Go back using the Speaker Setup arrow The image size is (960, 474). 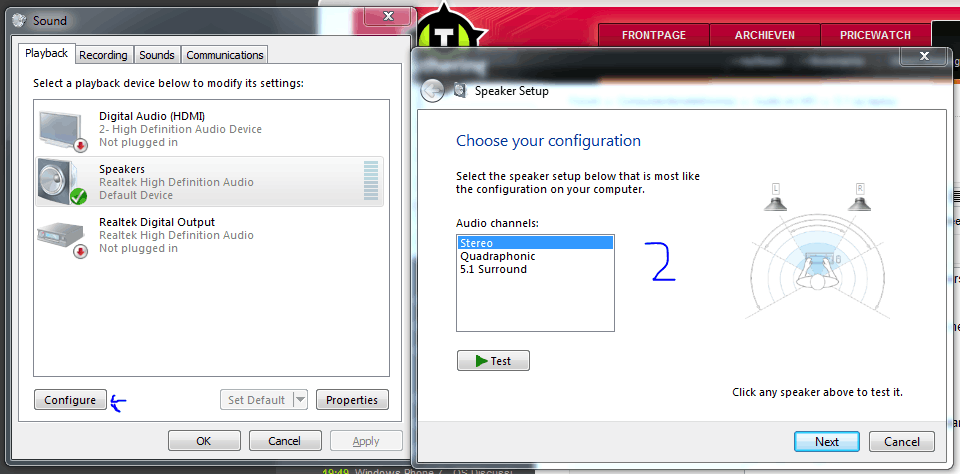tap(432, 91)
